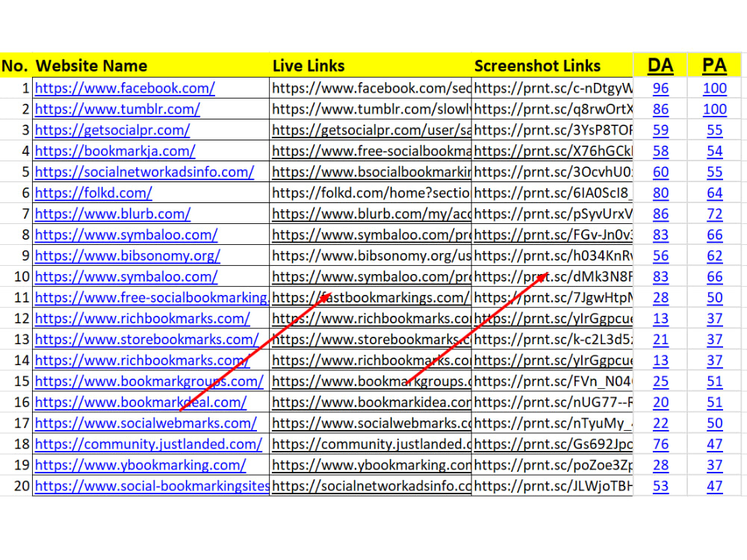The width and height of the screenshot is (747, 560).
Task: Select the folkd.com/home?sectio live link cell
Action: (371, 193)
